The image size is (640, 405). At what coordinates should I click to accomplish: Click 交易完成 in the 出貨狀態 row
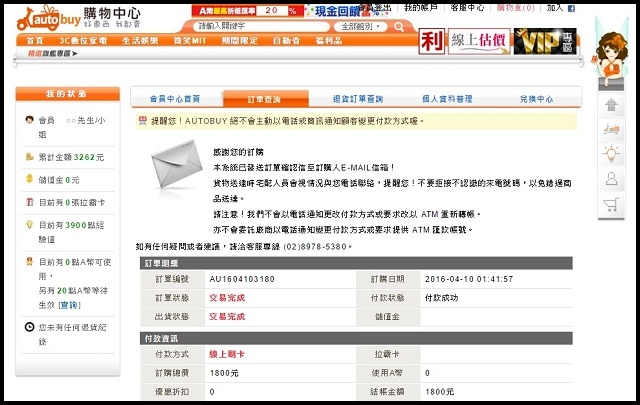click(227, 317)
